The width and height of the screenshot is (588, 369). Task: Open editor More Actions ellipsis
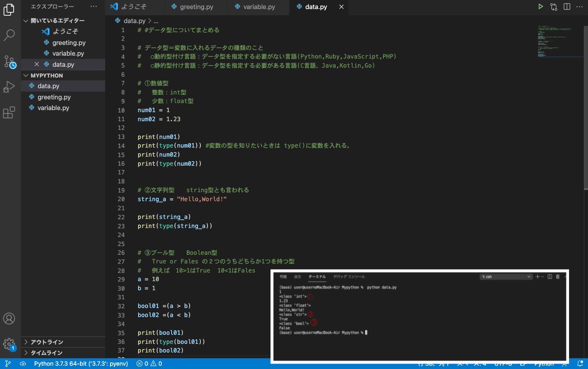pyautogui.click(x=579, y=7)
